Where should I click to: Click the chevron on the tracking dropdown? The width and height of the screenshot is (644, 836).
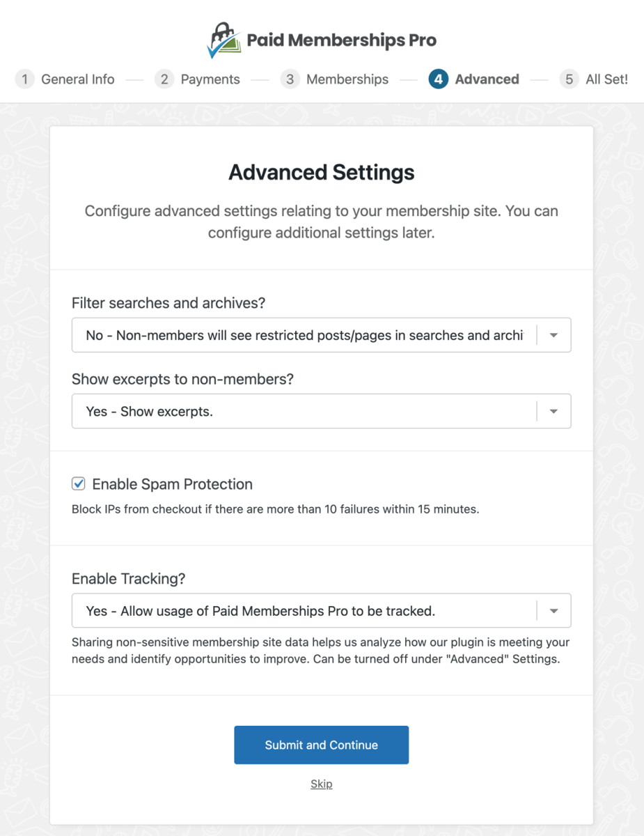tap(553, 610)
